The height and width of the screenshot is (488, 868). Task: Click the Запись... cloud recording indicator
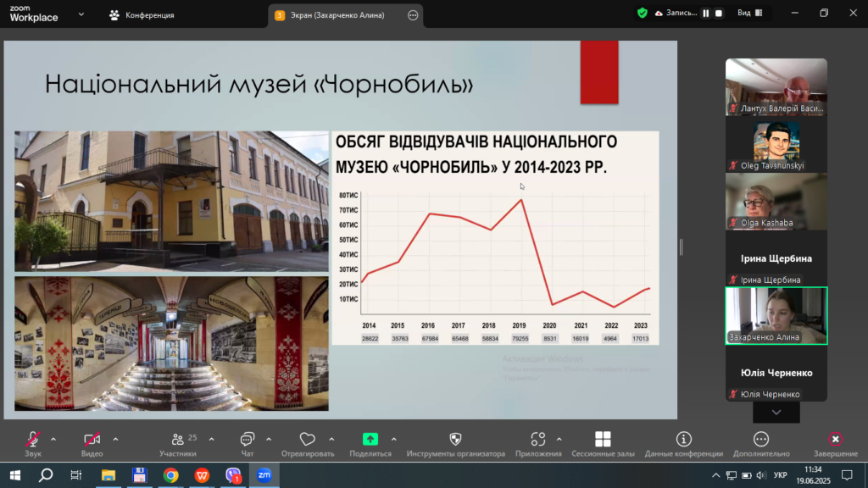[x=676, y=13]
